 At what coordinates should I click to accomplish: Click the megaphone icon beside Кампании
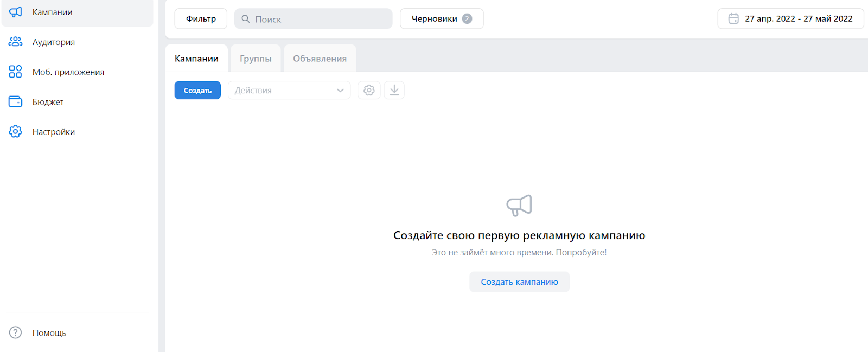16,12
